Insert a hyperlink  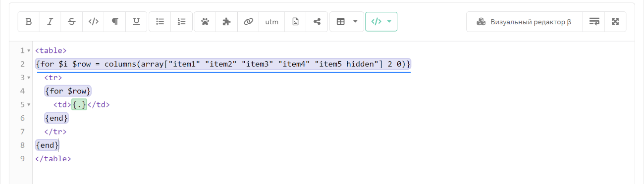tap(249, 22)
